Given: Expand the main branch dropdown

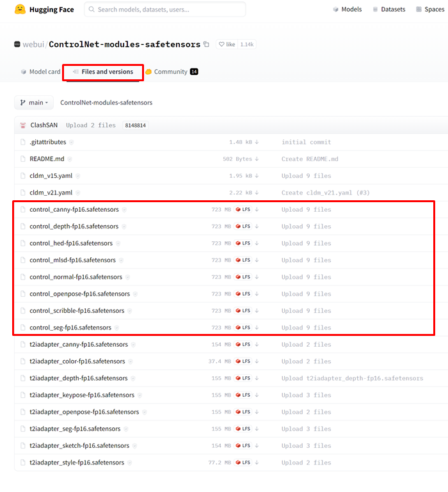Looking at the screenshot, I should coord(34,102).
